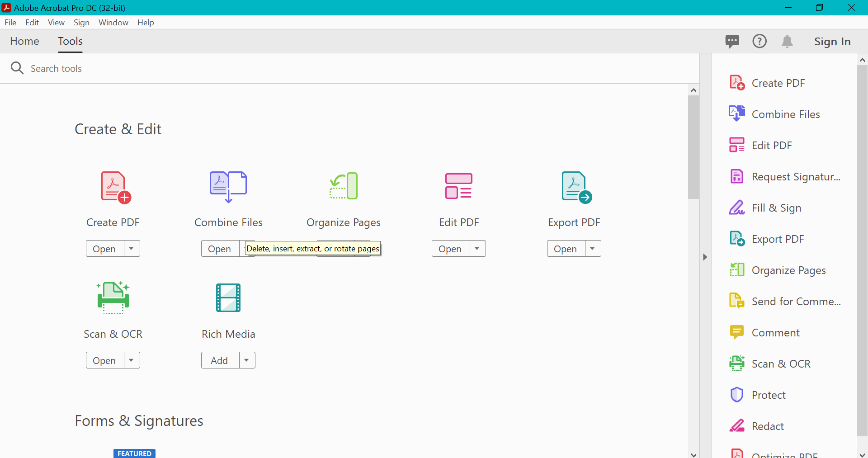
Task: Expand the Create PDF Open dropdown arrow
Action: click(x=132, y=249)
